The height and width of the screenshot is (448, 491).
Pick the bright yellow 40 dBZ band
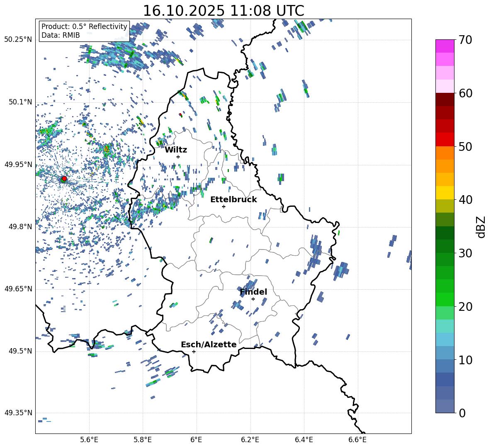(x=445, y=193)
